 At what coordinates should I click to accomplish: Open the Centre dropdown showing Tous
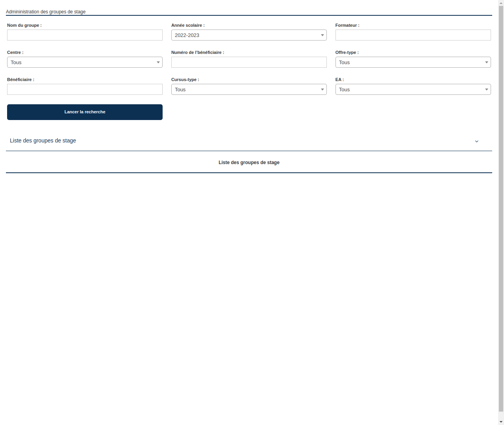(85, 62)
